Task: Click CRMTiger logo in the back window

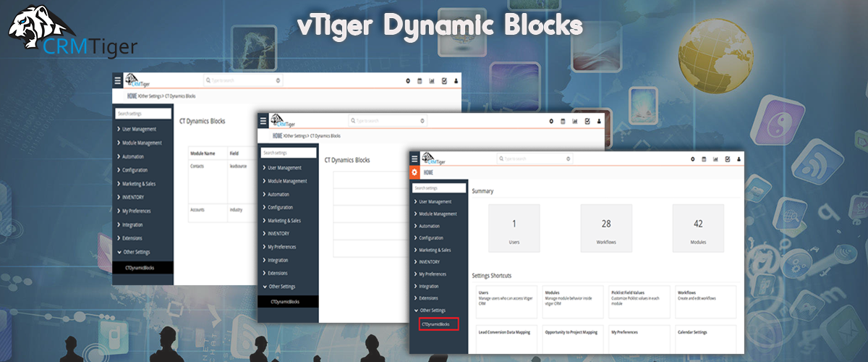Action: coord(137,80)
